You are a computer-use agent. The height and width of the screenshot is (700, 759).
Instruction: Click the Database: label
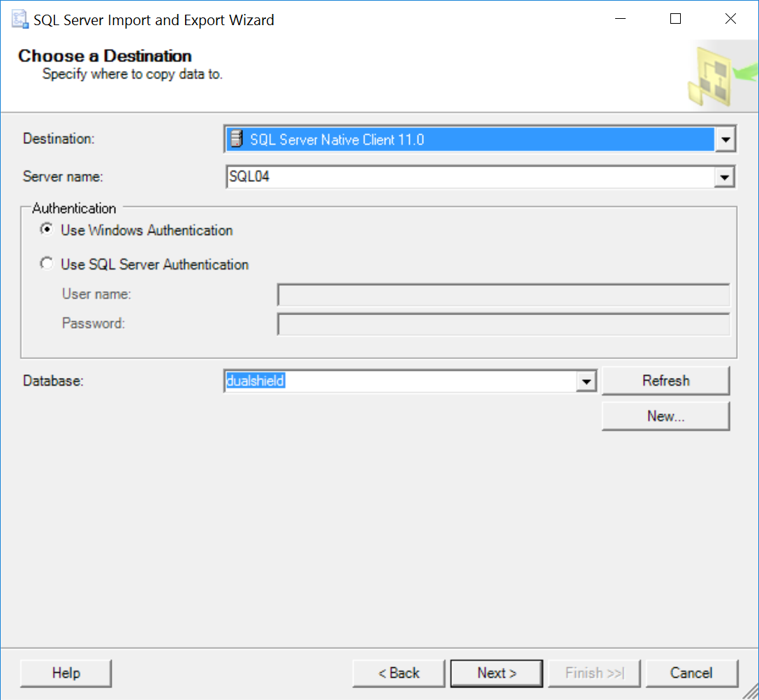pos(53,381)
